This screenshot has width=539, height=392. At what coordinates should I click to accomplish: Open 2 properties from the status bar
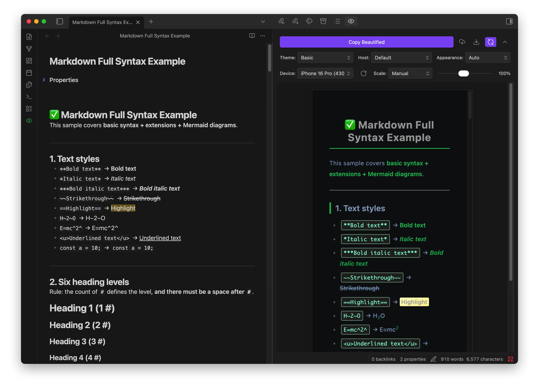click(x=413, y=359)
